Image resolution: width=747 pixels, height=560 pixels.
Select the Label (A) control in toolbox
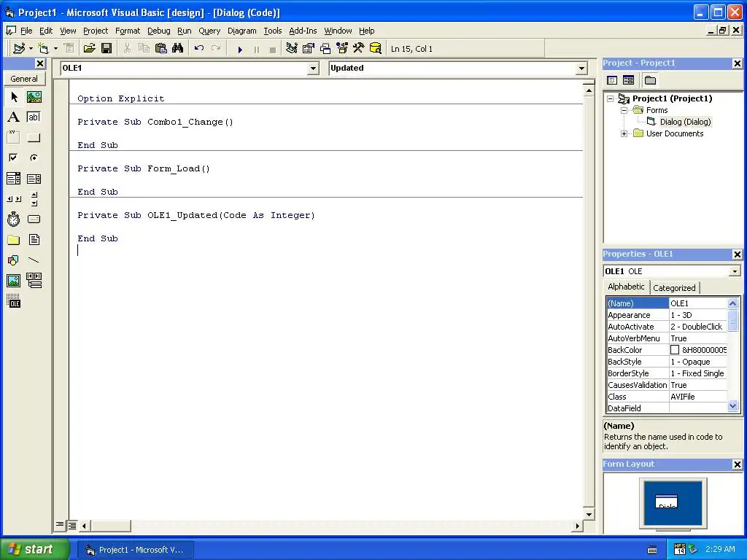click(x=14, y=117)
